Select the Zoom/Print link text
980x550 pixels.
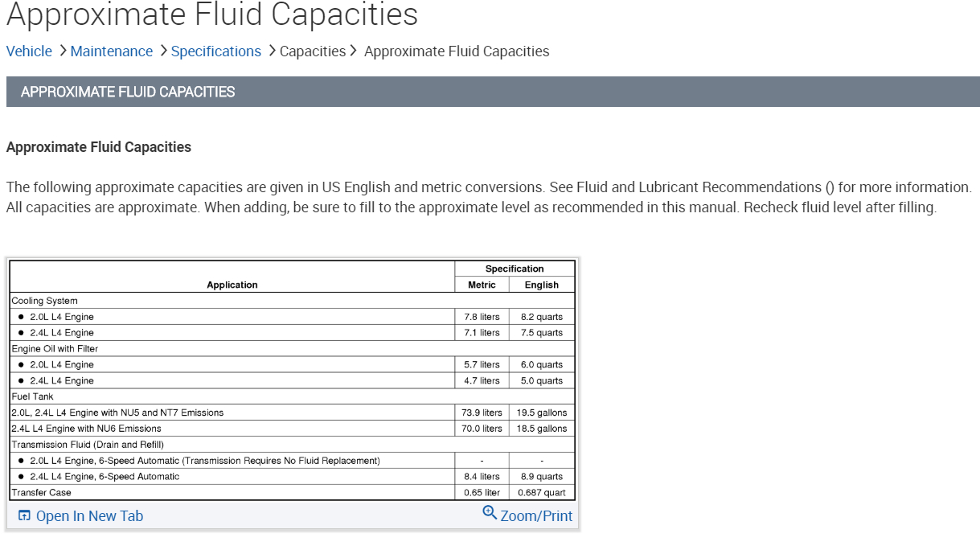click(536, 516)
